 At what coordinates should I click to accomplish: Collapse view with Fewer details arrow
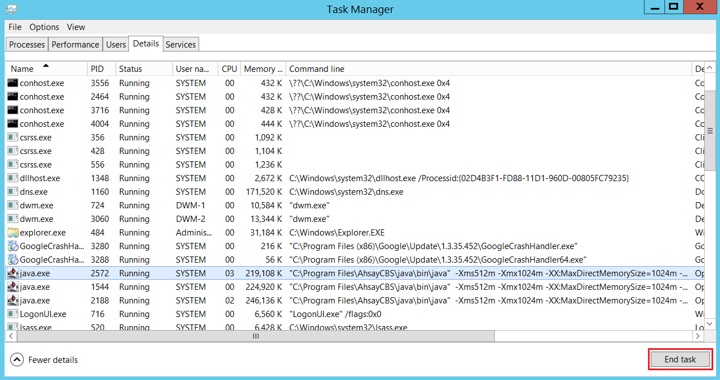[x=17, y=359]
